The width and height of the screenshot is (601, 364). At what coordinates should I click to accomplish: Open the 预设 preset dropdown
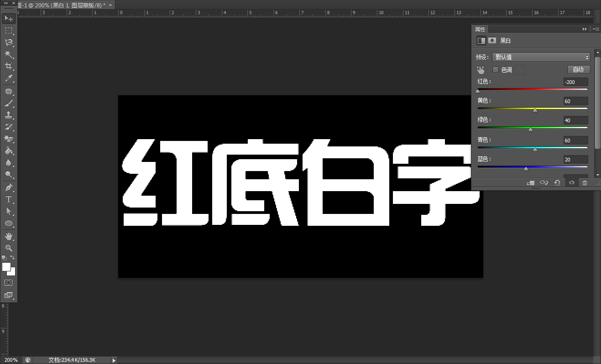(x=541, y=57)
